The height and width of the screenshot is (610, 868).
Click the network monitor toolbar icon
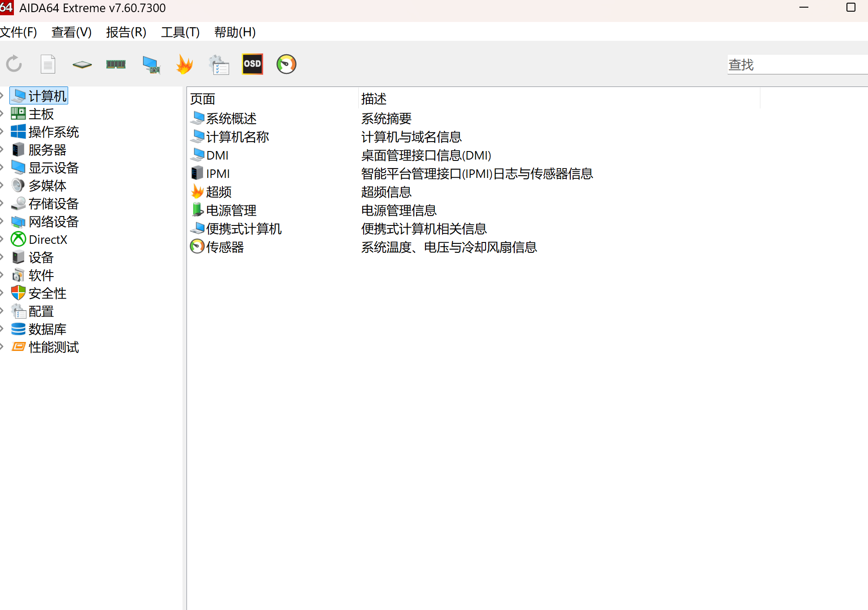[x=151, y=65]
